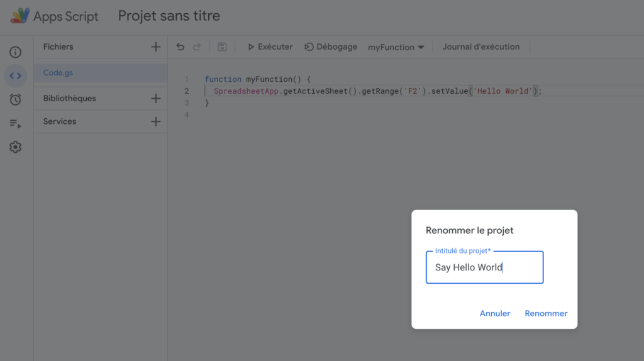The image size is (644, 361).
Task: Open the Triggers alarm clock icon
Action: pos(15,99)
